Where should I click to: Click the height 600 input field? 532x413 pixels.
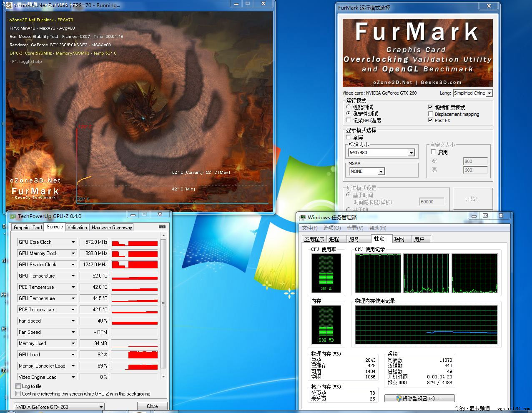(475, 170)
